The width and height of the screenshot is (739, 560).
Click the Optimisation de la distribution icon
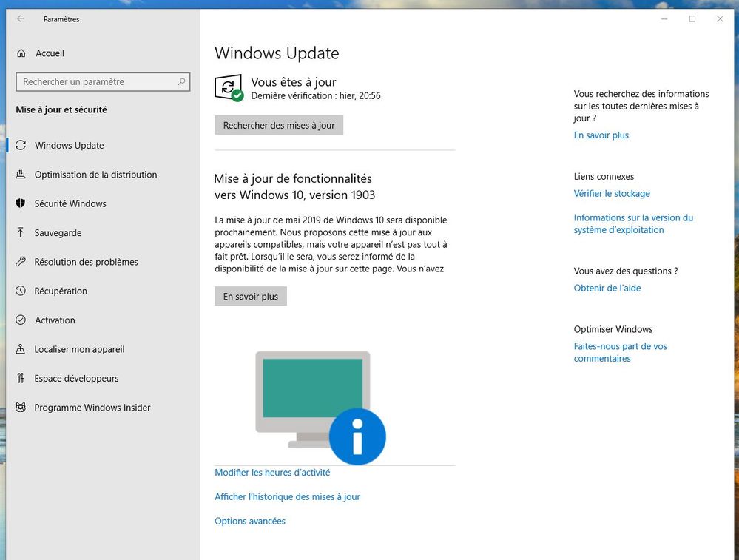tap(21, 175)
